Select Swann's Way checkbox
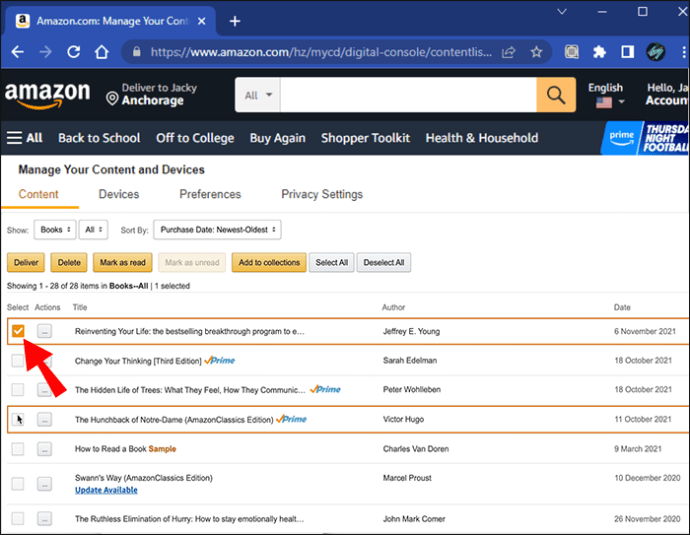690x535 pixels. (x=18, y=484)
